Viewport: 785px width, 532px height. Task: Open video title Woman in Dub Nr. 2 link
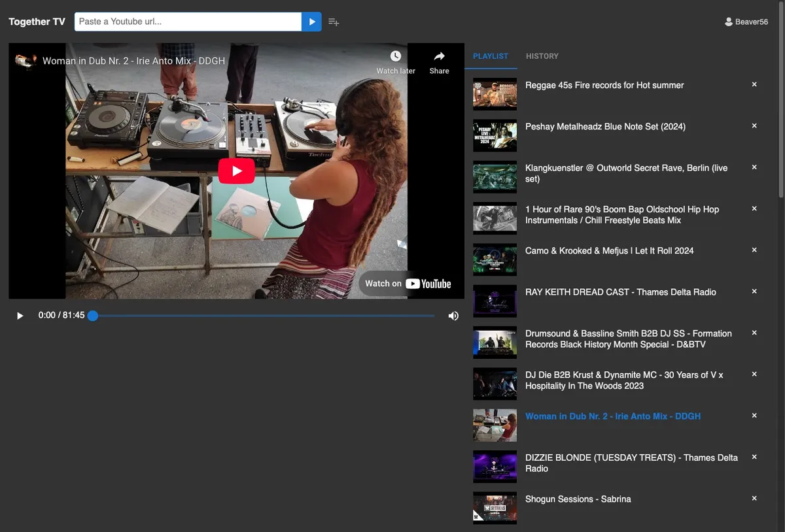pyautogui.click(x=133, y=61)
